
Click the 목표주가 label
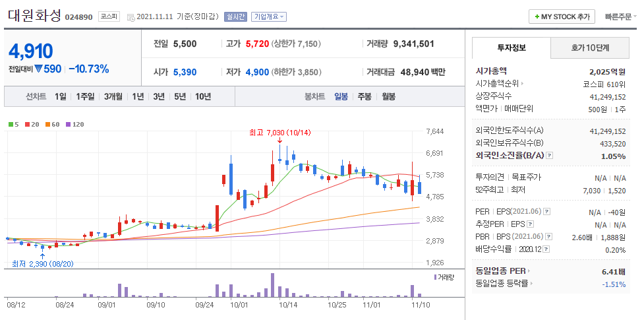(x=526, y=177)
